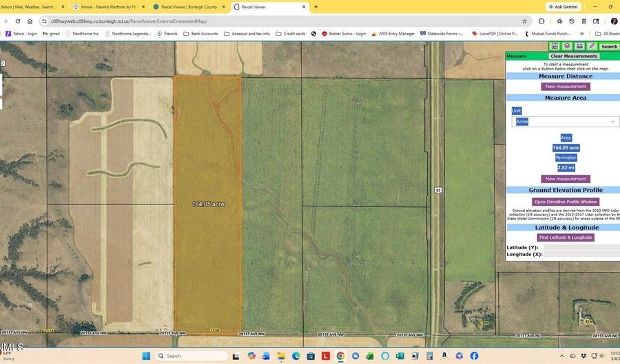
Task: Click the highway 83 shield marker on map
Action: 437,191
